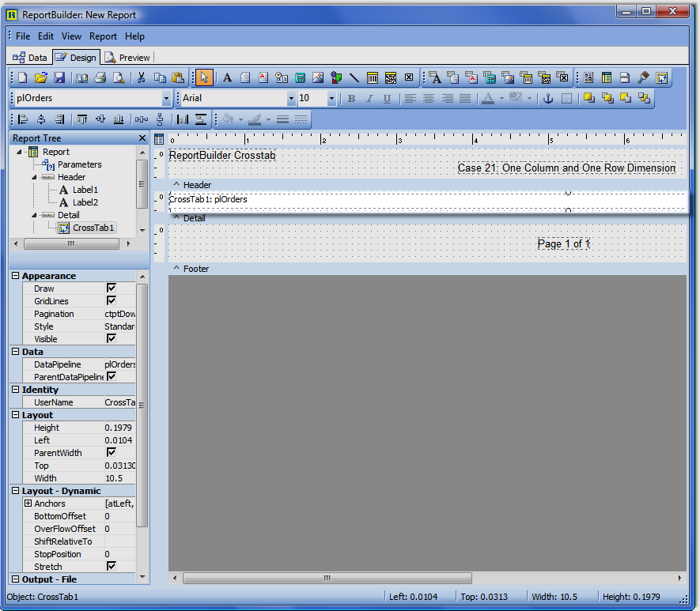Open a report file using the folder icon
Viewport: 700px width, 611px height.
point(41,78)
